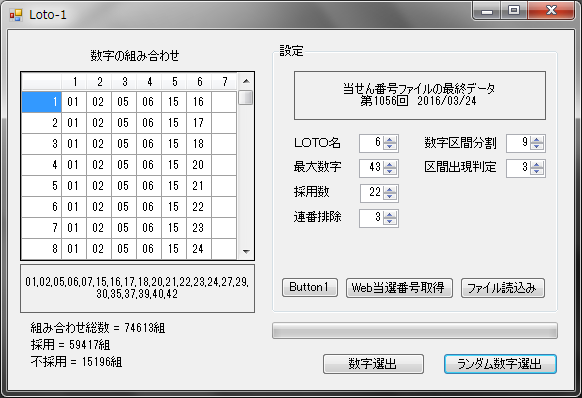
Task: Click the LOTO名 input field showing 6
Action: pyautogui.click(x=372, y=143)
